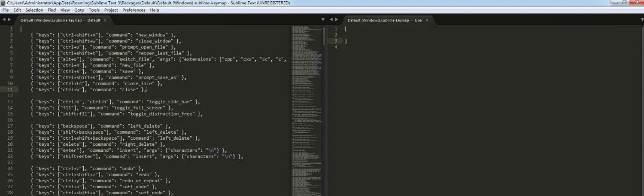This screenshot has height=196, width=644.
Task: Click the "shift+enter" insert line
Action: [137, 156]
